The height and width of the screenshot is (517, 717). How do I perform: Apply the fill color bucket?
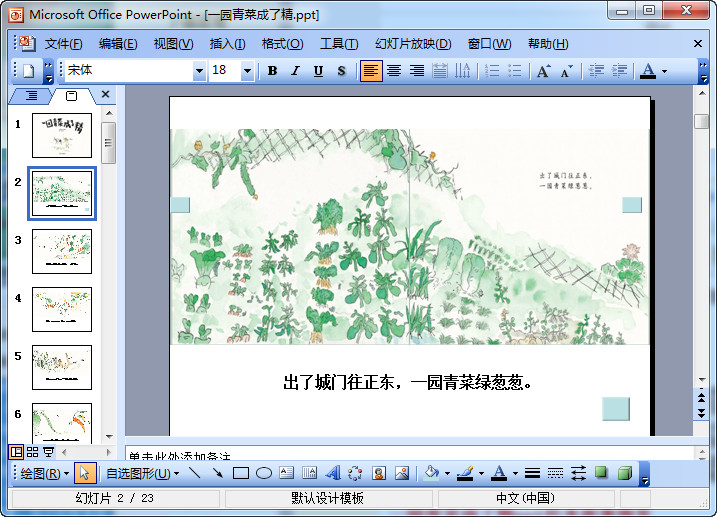(x=431, y=473)
